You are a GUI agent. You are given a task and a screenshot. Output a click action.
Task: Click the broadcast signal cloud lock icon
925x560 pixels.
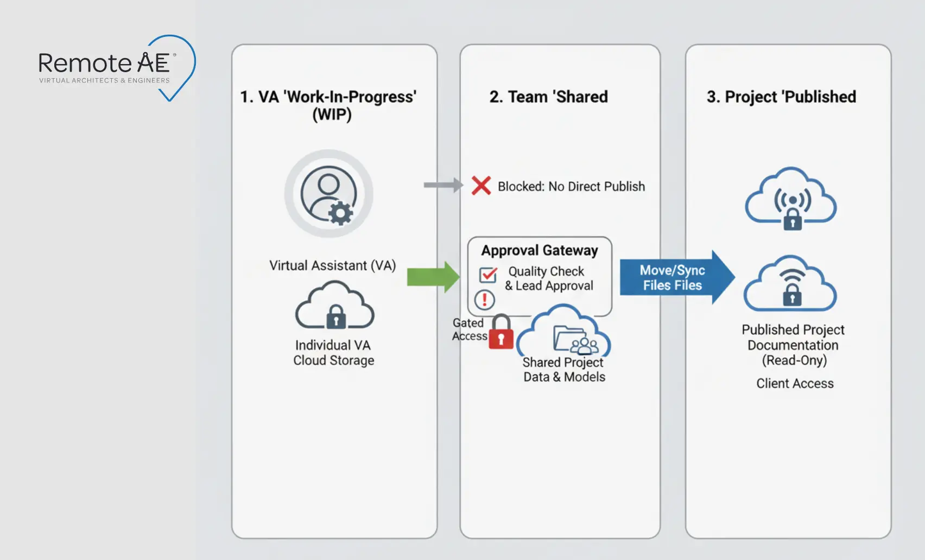tap(791, 199)
